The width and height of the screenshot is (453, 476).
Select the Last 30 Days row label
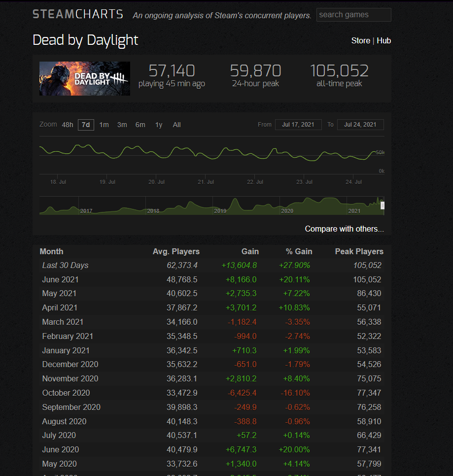(65, 265)
